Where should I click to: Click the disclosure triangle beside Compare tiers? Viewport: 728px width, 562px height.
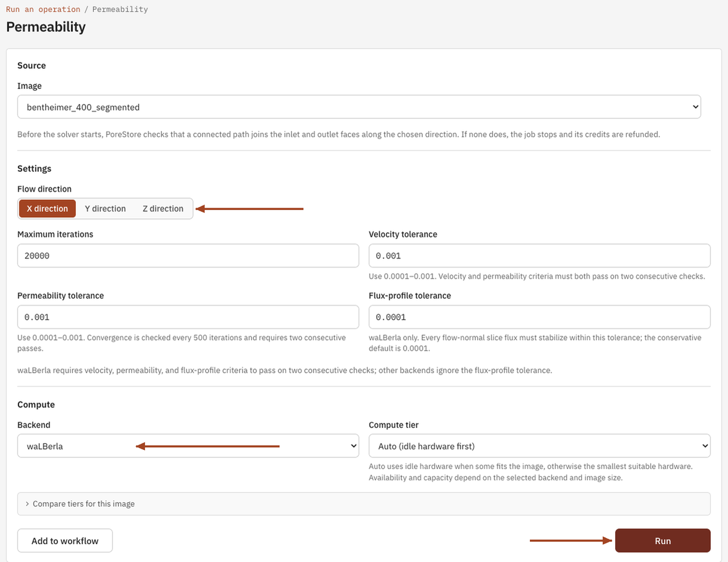point(27,504)
